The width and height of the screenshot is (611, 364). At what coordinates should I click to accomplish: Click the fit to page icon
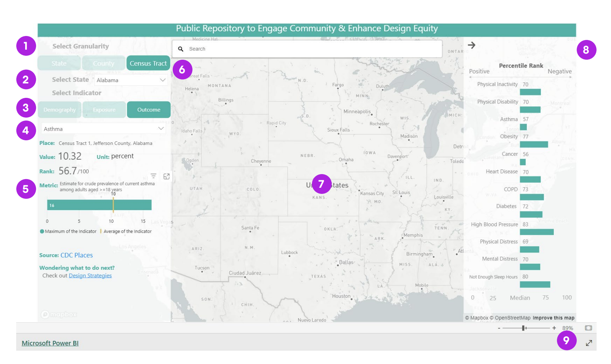point(588,328)
